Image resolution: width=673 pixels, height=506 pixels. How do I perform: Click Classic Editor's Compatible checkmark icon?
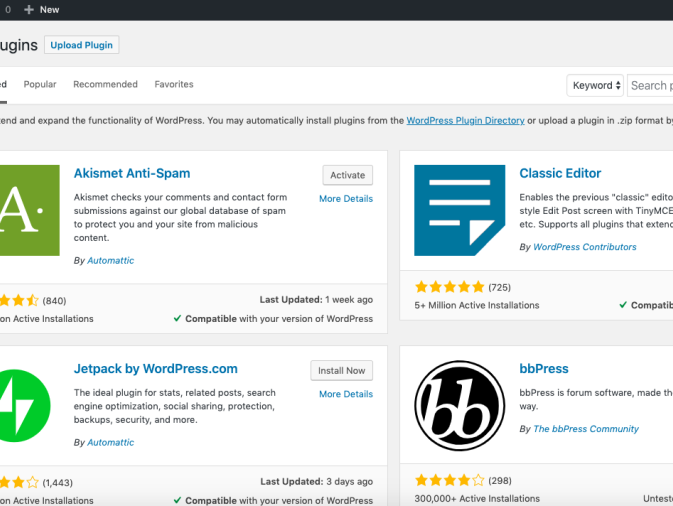click(x=623, y=305)
